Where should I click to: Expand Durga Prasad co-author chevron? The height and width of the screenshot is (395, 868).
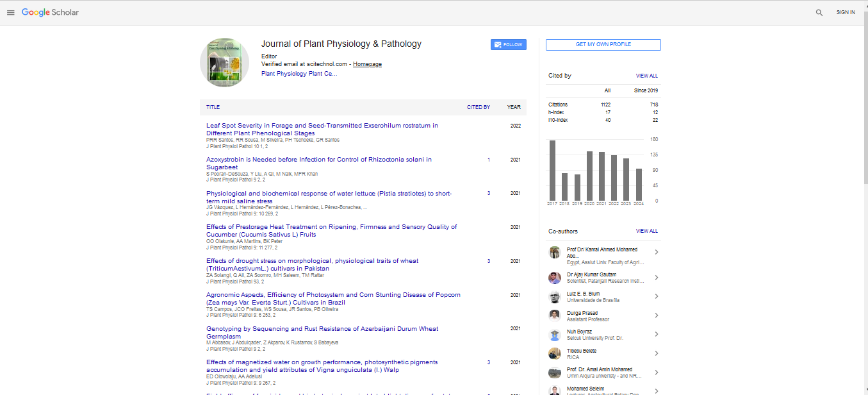656,315
